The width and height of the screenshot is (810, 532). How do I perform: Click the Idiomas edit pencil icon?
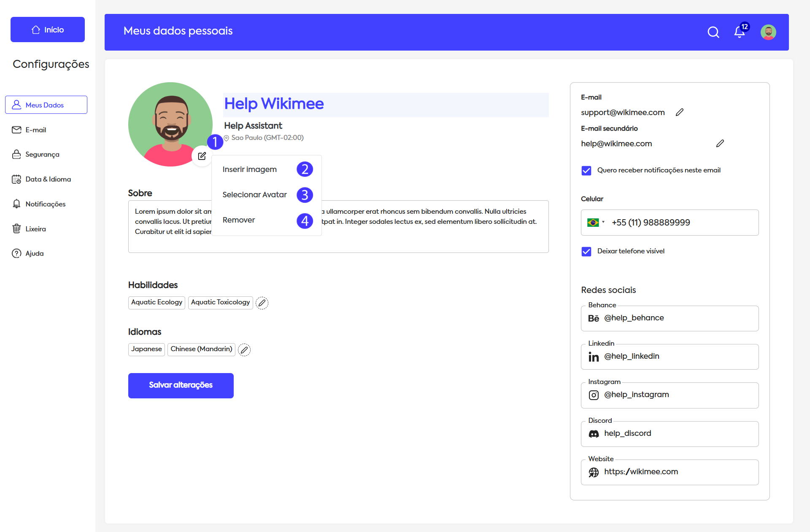tap(244, 349)
